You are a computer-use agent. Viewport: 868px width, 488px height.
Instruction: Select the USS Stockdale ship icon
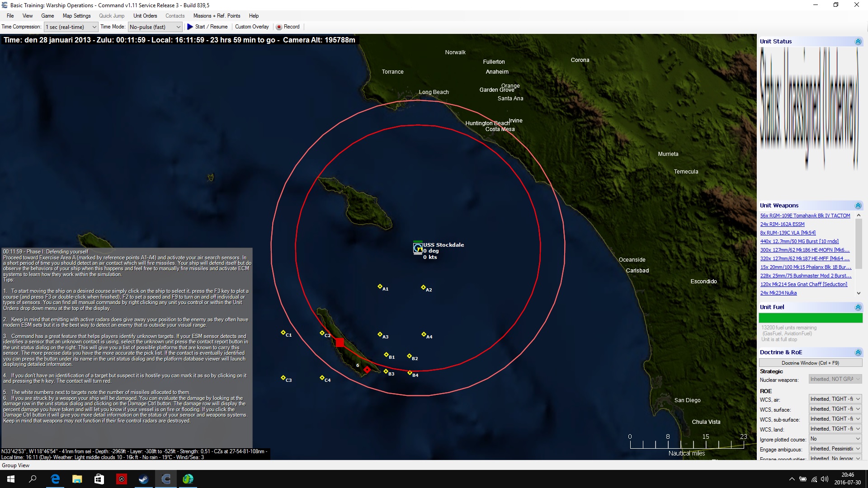[418, 248]
